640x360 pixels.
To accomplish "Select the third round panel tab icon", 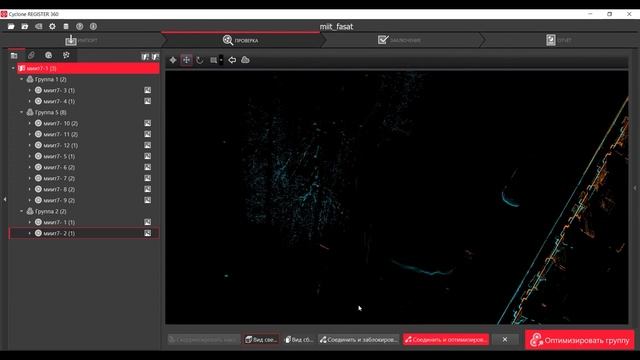I will pyautogui.click(x=49, y=56).
